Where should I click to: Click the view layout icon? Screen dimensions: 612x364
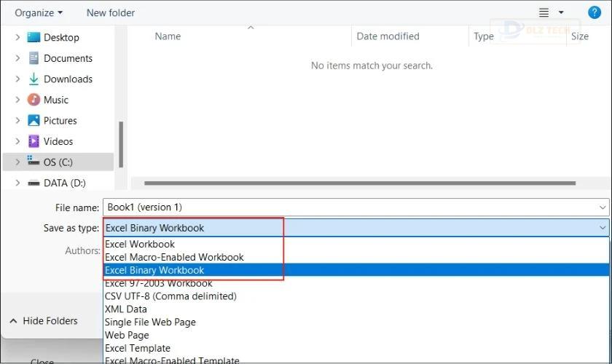pyautogui.click(x=544, y=12)
